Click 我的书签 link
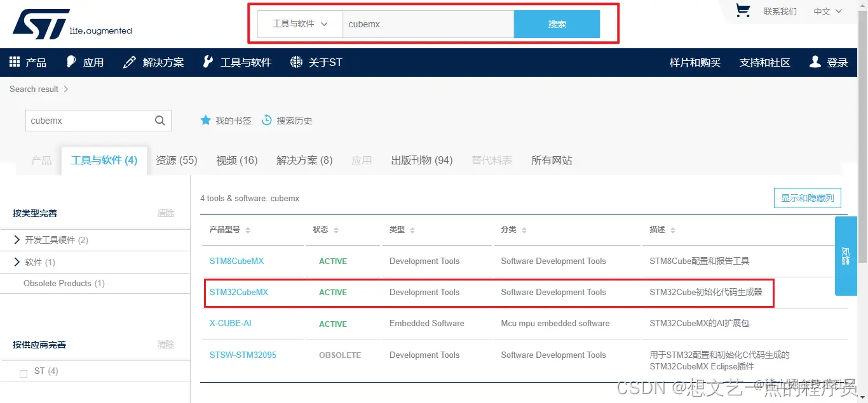This screenshot has width=868, height=403. 233,121
